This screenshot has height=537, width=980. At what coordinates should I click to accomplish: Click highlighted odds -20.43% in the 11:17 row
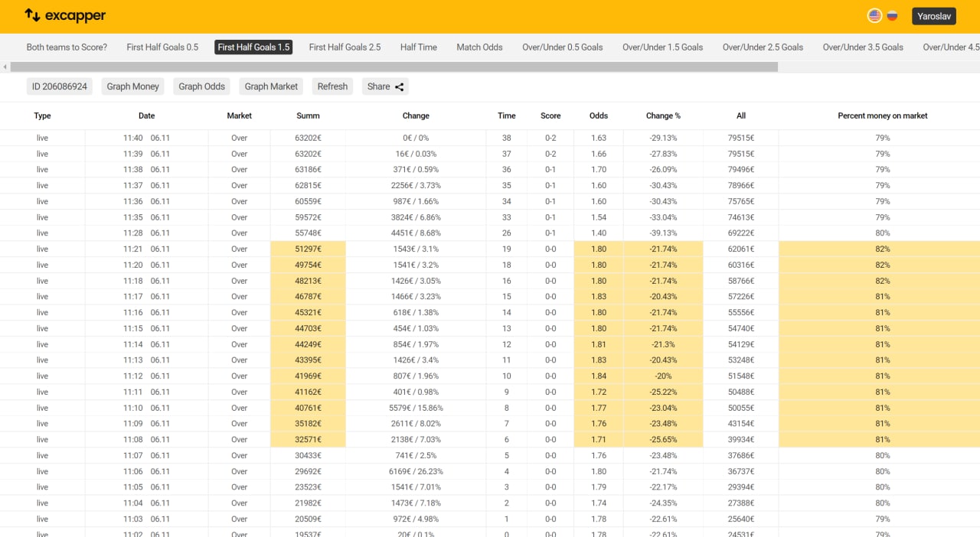tap(663, 296)
